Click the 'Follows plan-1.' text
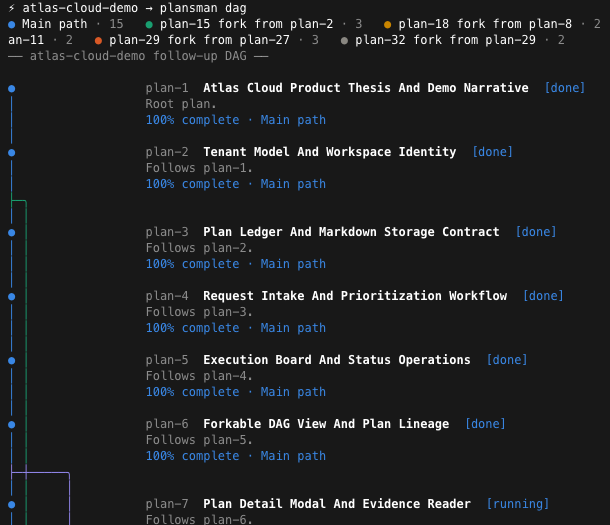This screenshot has height=525, width=610. coord(199,168)
